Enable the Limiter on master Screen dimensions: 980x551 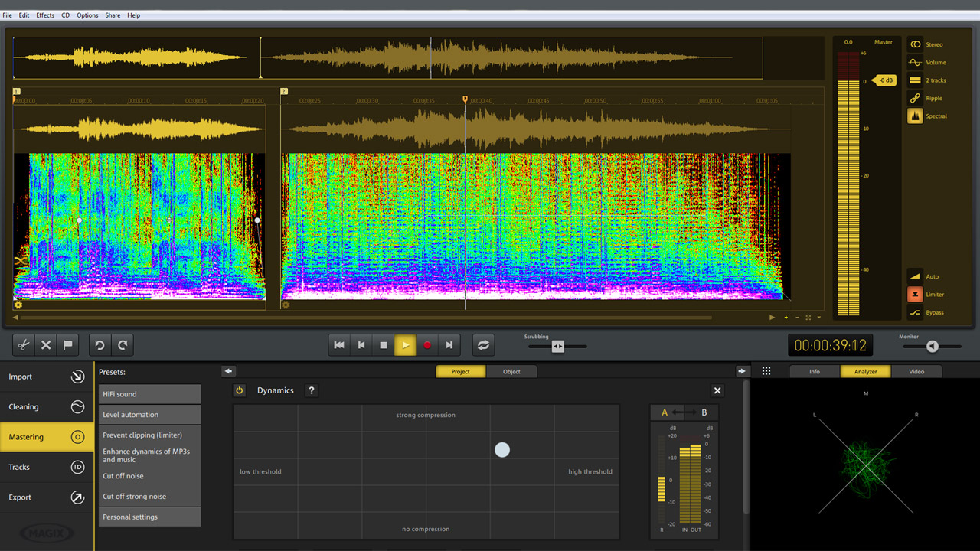tap(915, 295)
